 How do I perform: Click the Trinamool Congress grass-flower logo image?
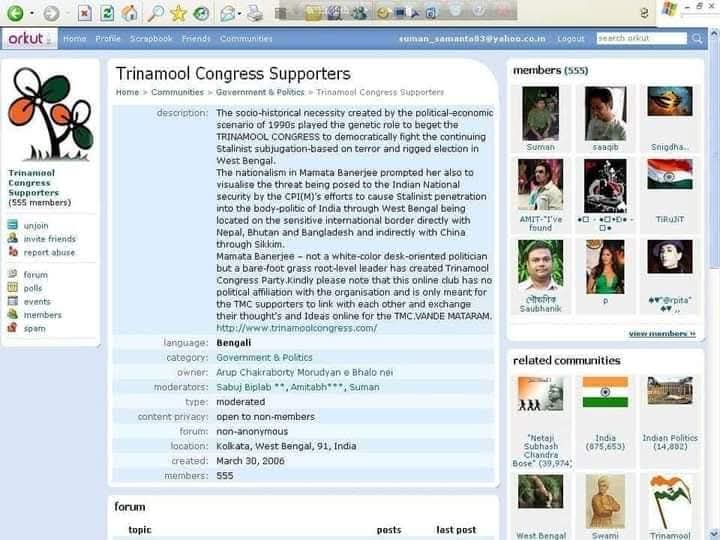pyautogui.click(x=51, y=114)
